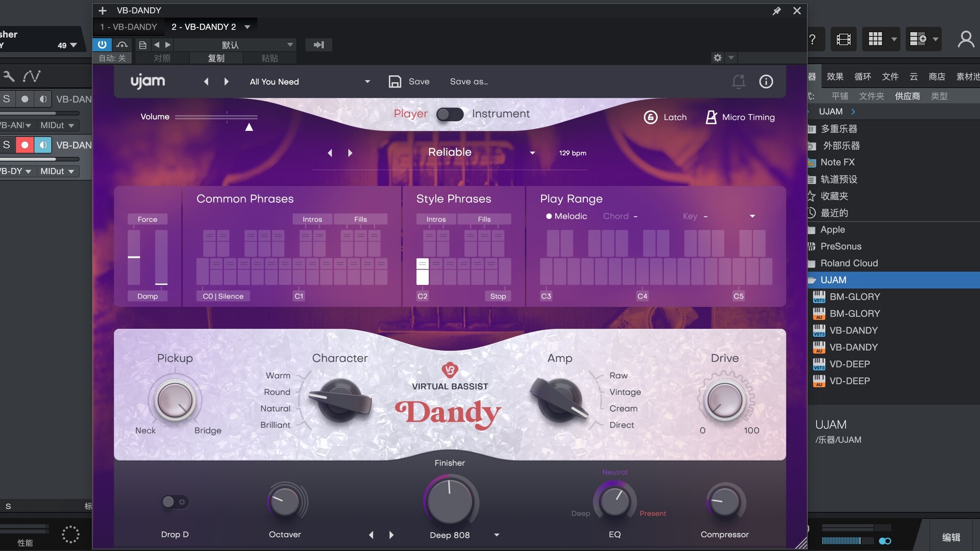Viewport: 980px width, 551px height.
Task: Select previous Finisher preset arrow
Action: click(371, 535)
